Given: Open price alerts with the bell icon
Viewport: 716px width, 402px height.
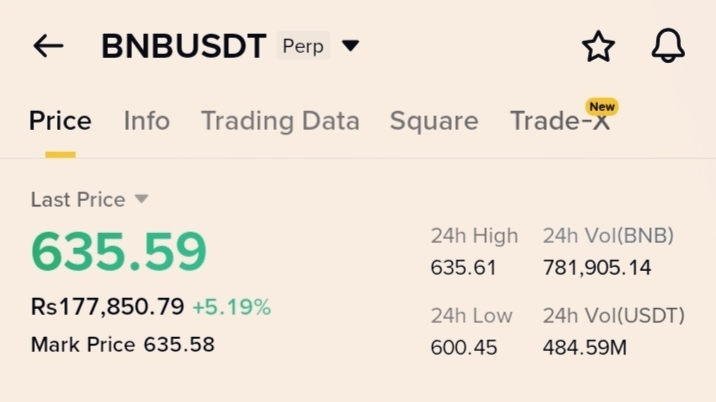Looking at the screenshot, I should coord(668,46).
